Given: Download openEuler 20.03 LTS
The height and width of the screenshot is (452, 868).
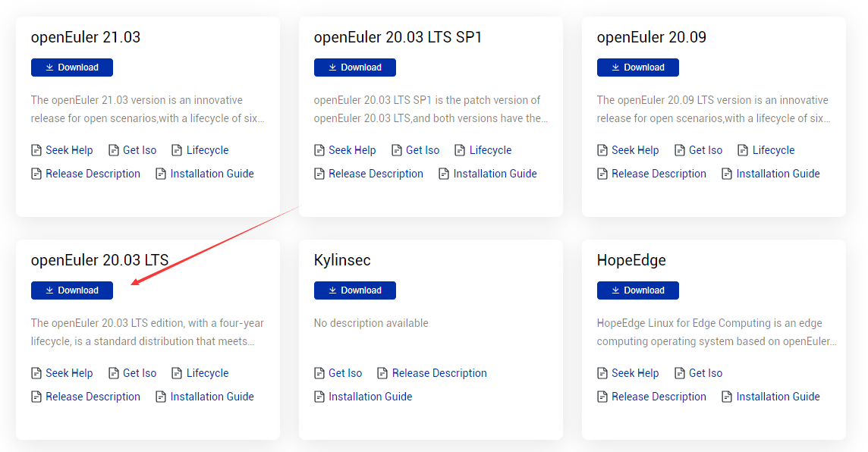Looking at the screenshot, I should (72, 290).
